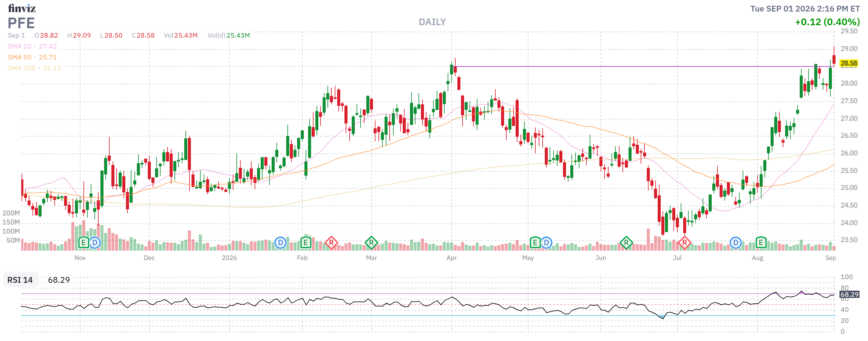
Task: Select the SMA 200 indicator label
Action: click(x=34, y=68)
